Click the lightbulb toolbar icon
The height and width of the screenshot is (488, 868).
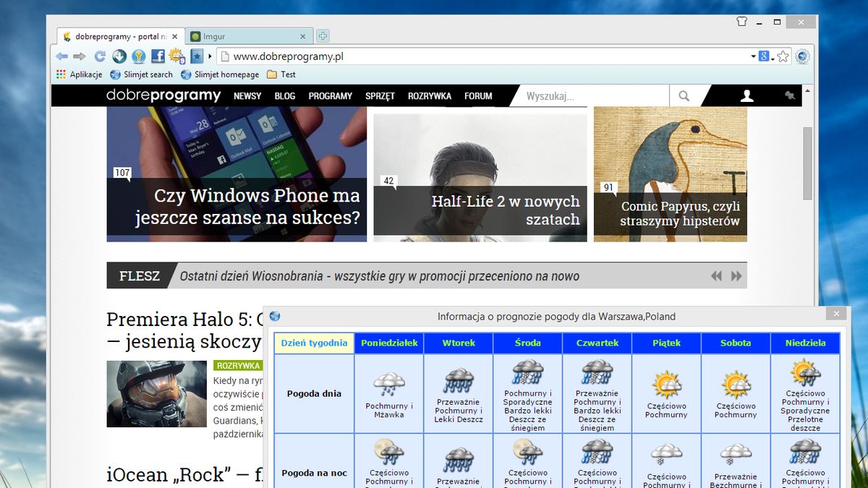pos(138,56)
